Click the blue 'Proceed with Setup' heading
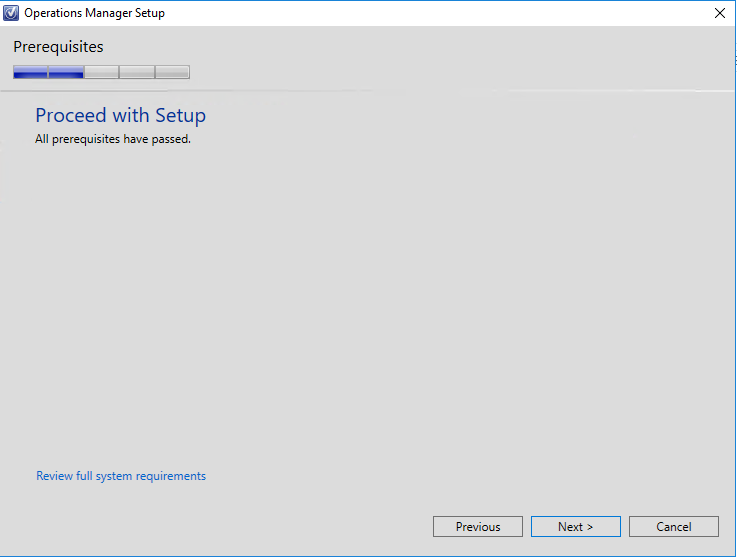 click(121, 116)
